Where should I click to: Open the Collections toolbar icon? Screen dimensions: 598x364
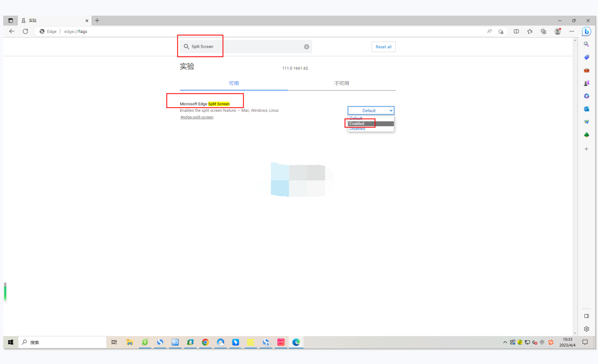click(x=543, y=31)
